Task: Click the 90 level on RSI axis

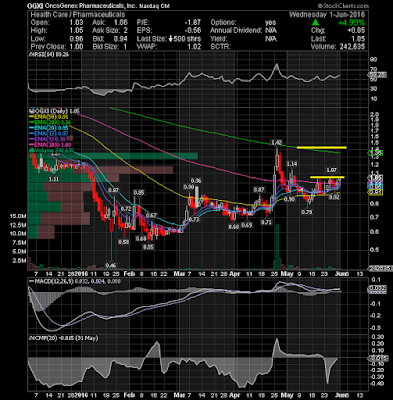Action: click(x=373, y=59)
